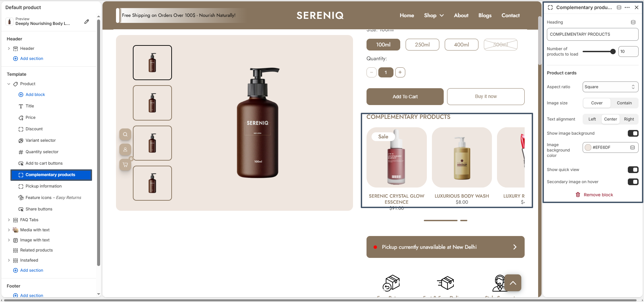Expand the Header section tree
The image size is (644, 302).
click(9, 48)
